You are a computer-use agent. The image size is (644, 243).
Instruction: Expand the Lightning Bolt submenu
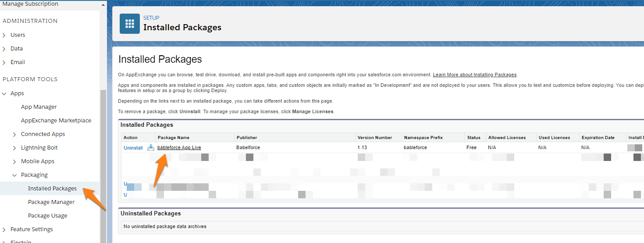[x=15, y=148]
